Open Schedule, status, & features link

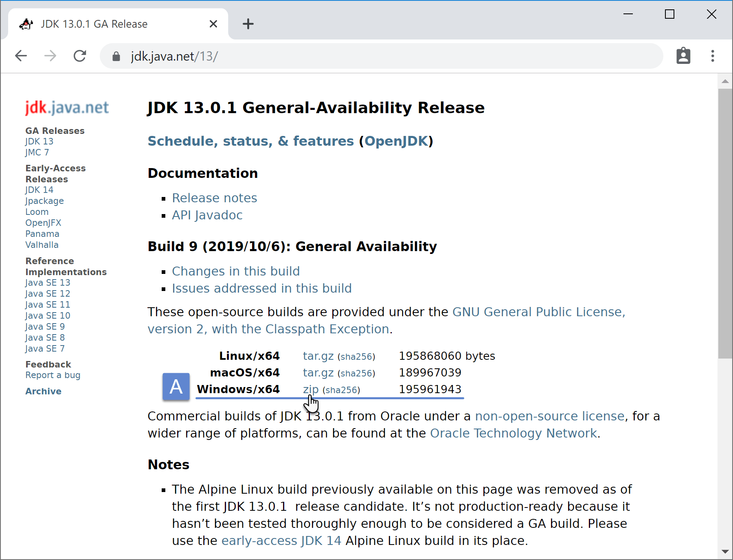pyautogui.click(x=251, y=141)
